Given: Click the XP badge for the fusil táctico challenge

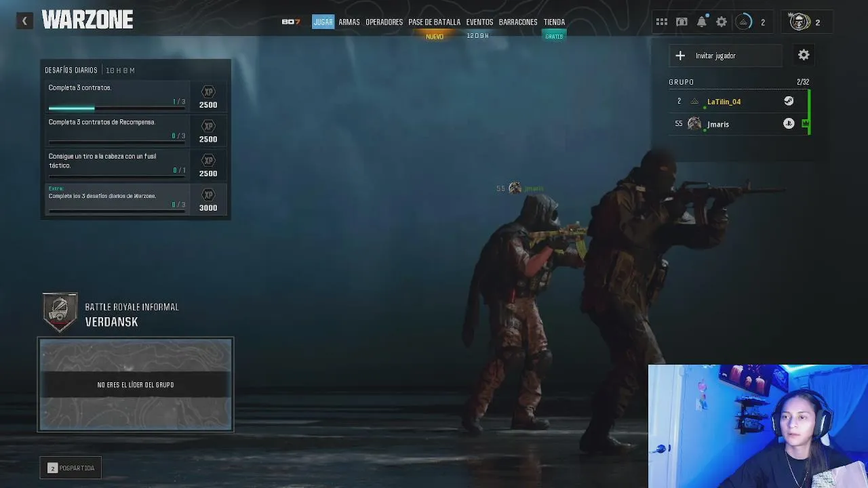Looking at the screenshot, I should (208, 161).
